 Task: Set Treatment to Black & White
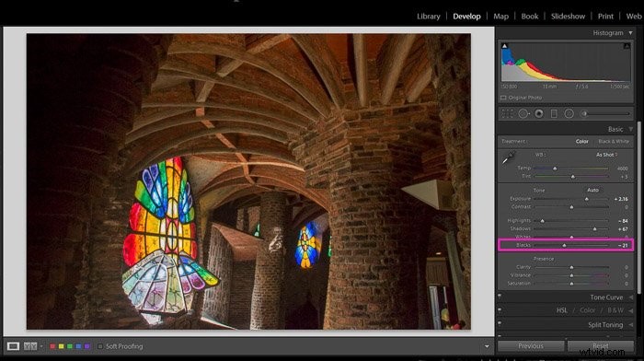[614, 142]
